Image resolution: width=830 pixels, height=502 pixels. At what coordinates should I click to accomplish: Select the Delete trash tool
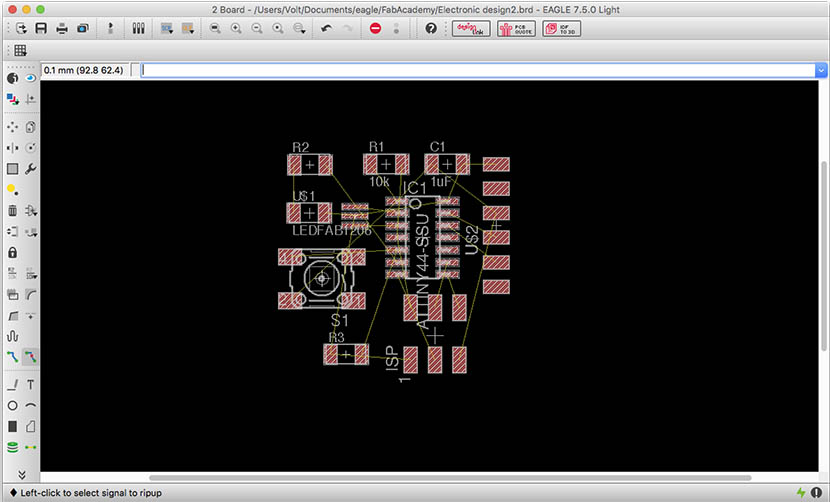tap(12, 211)
